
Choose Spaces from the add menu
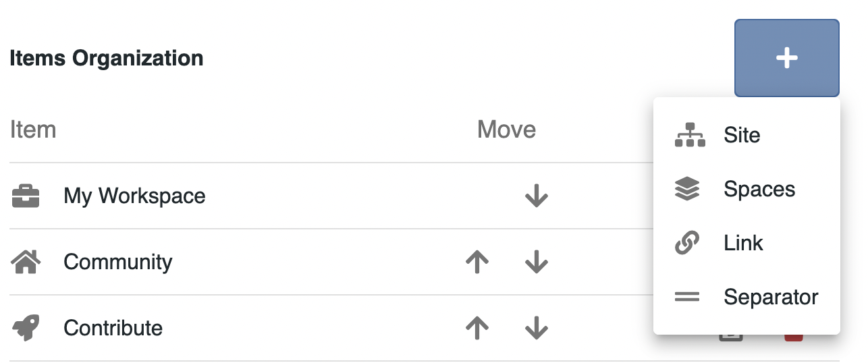(x=759, y=189)
